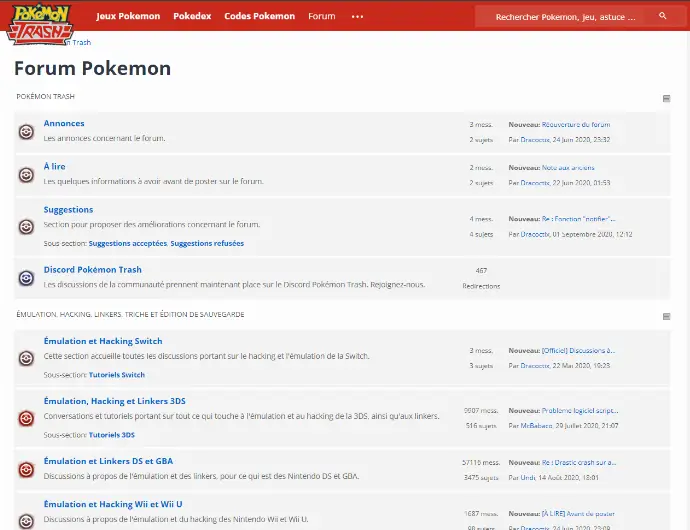Open latest post [À LIRE] Avant de poster
The width and height of the screenshot is (690, 530).
[578, 514]
